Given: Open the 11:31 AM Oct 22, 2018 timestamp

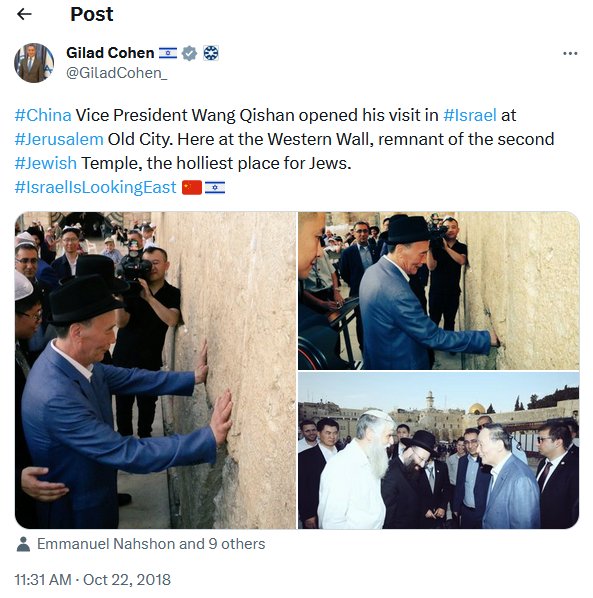Looking at the screenshot, I should click(x=93, y=580).
